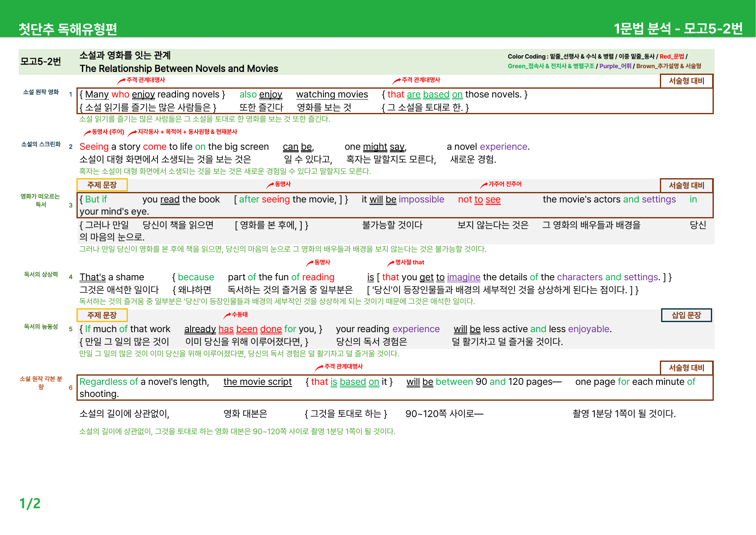Click 'that are based on those novels.'
Image resolution: width=756 pixels, height=535 pixels.
pos(455,95)
